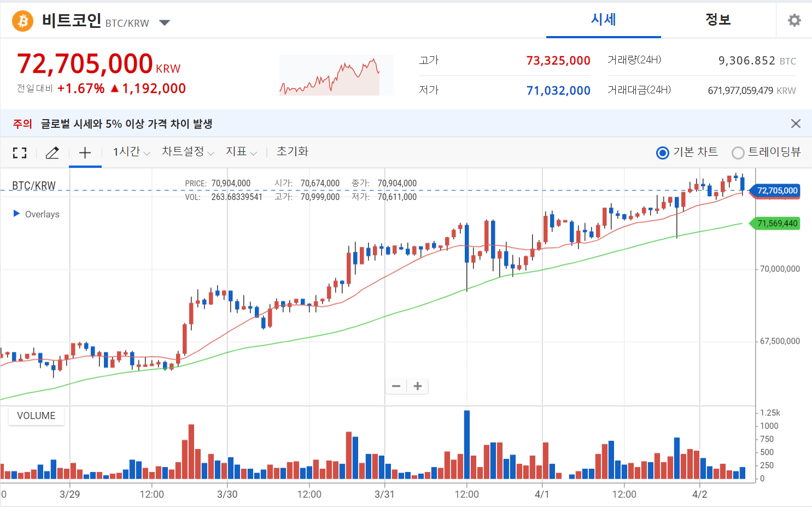Click the VOLUME panel label
Screen dimensions: 812x507
pyautogui.click(x=36, y=416)
